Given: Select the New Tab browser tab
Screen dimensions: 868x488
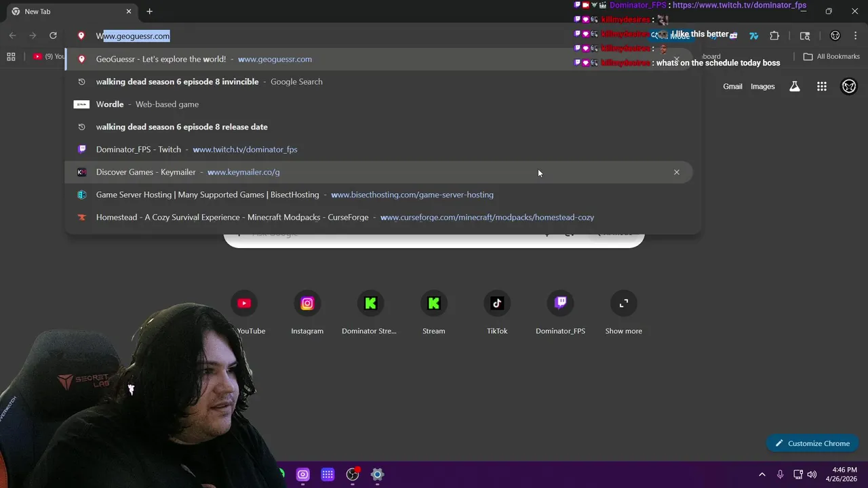Looking at the screenshot, I should click(x=71, y=12).
